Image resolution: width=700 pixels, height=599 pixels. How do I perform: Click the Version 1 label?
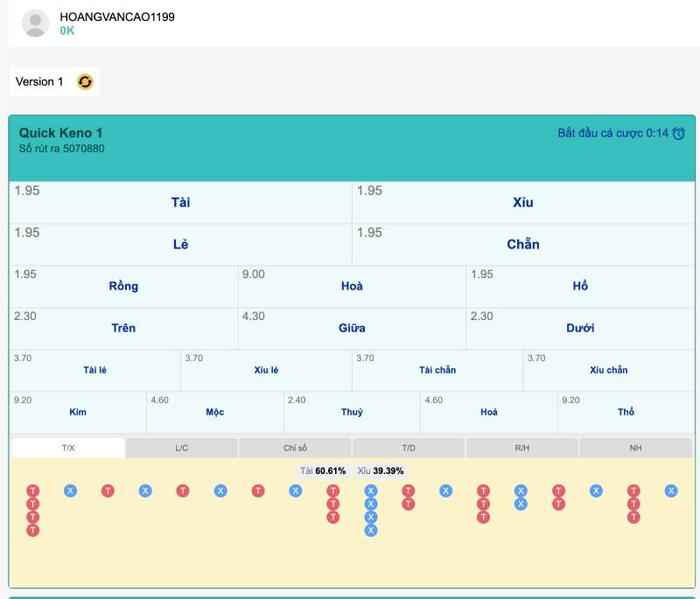tap(39, 81)
